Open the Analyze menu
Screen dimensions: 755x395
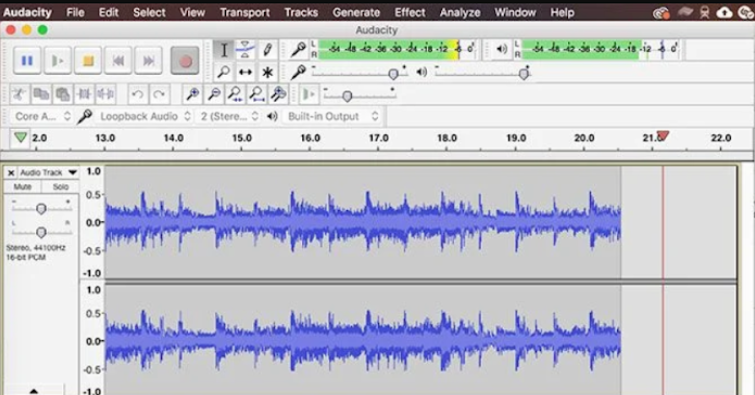(x=460, y=12)
